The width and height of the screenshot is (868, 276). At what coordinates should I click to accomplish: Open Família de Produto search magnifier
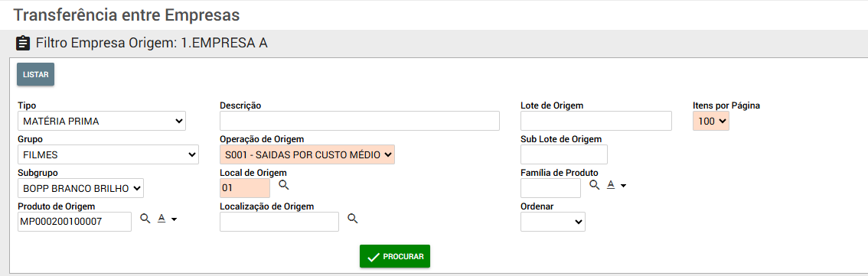tap(595, 185)
